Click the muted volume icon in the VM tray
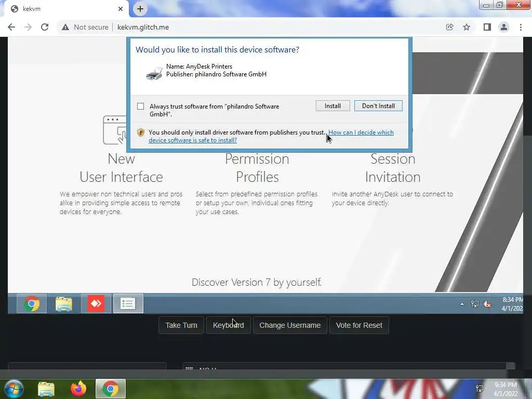Image resolution: width=532 pixels, height=399 pixels. pos(487,304)
